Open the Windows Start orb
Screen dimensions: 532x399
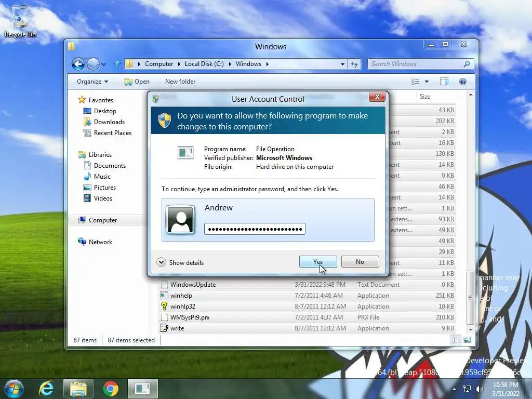point(14,389)
